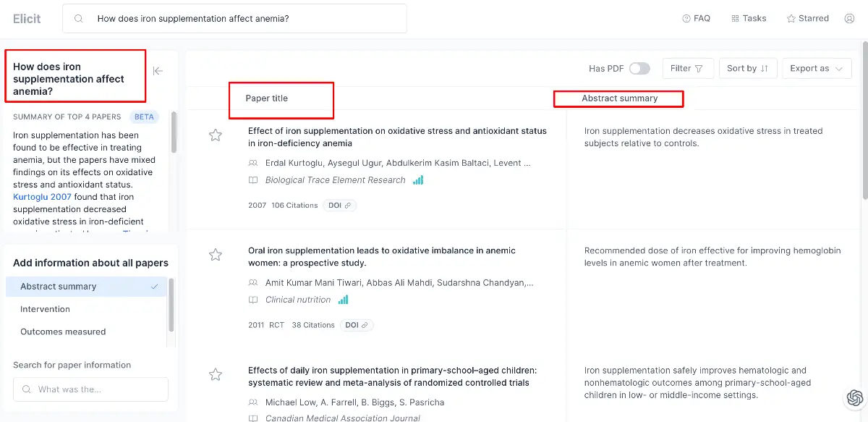Collapse the left summary sidebar

tap(158, 71)
